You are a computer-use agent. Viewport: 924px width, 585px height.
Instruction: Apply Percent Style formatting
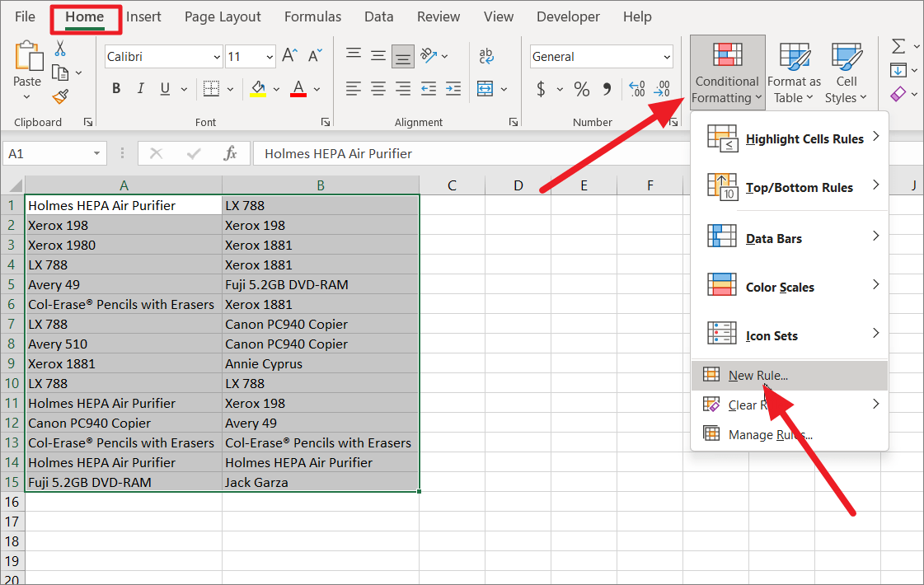[582, 88]
